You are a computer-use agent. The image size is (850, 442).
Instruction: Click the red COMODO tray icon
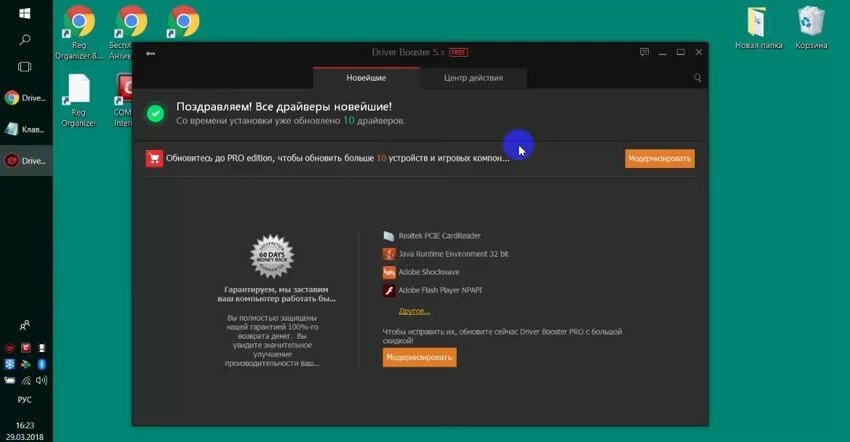coord(25,348)
